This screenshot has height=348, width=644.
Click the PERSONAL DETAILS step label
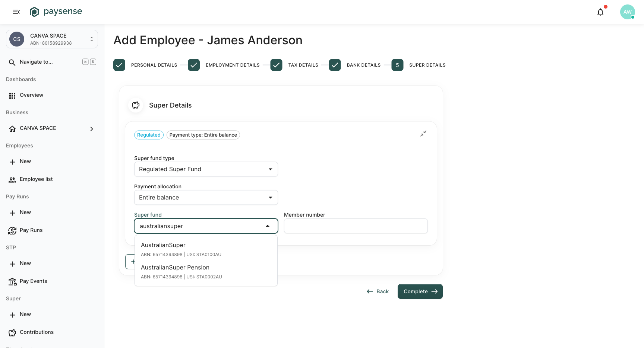pyautogui.click(x=154, y=65)
